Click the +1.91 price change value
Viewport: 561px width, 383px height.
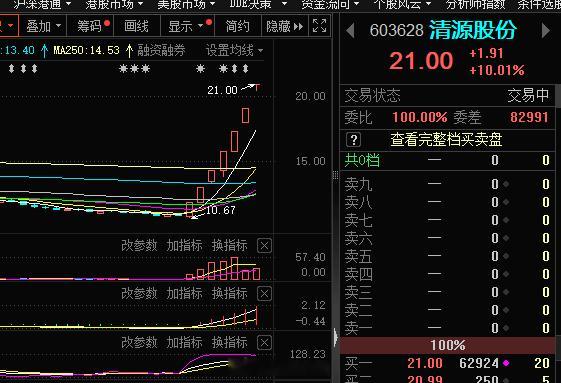click(x=486, y=53)
